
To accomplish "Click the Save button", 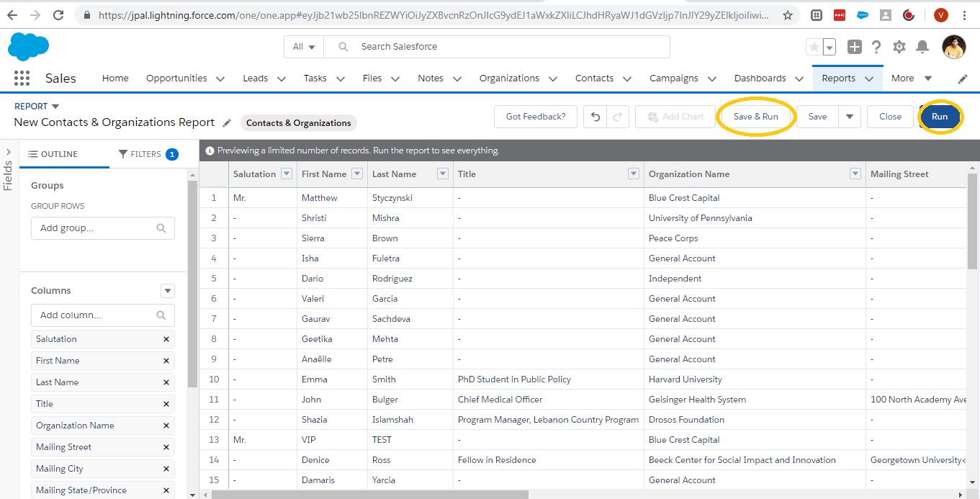I will click(817, 117).
